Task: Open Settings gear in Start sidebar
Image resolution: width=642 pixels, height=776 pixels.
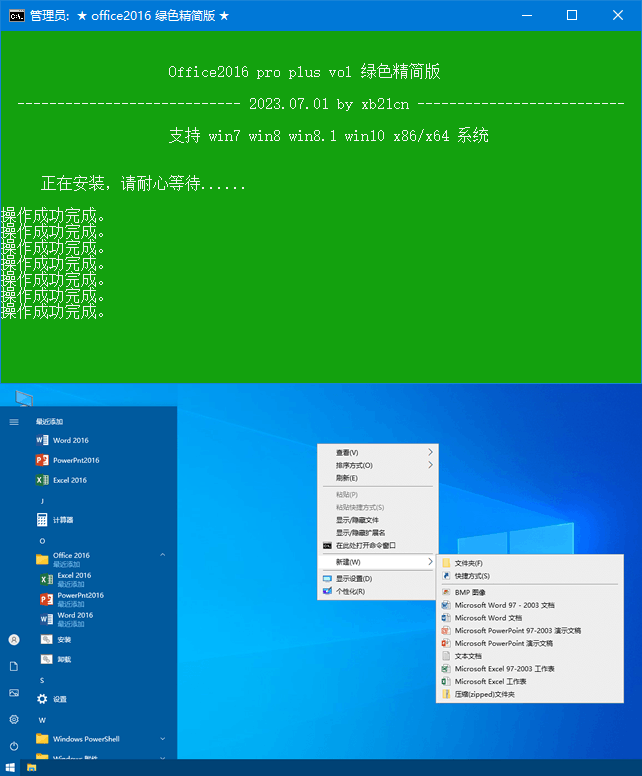Action: [x=14, y=720]
